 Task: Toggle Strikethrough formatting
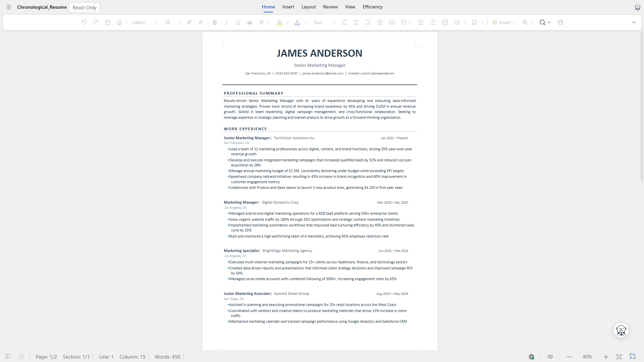pyautogui.click(x=250, y=22)
